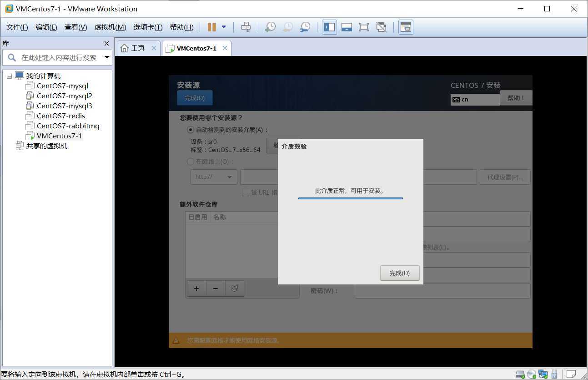Revert to the previous snapshot icon

click(x=287, y=27)
